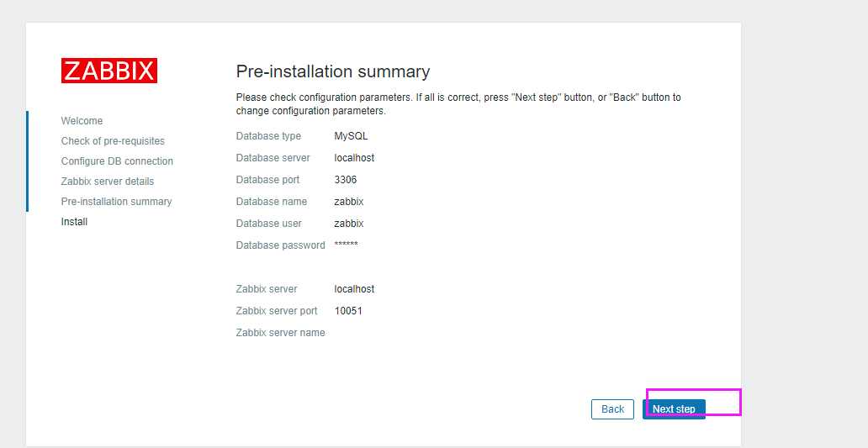
Task: Click the Database user zabbix value
Action: [x=349, y=224]
